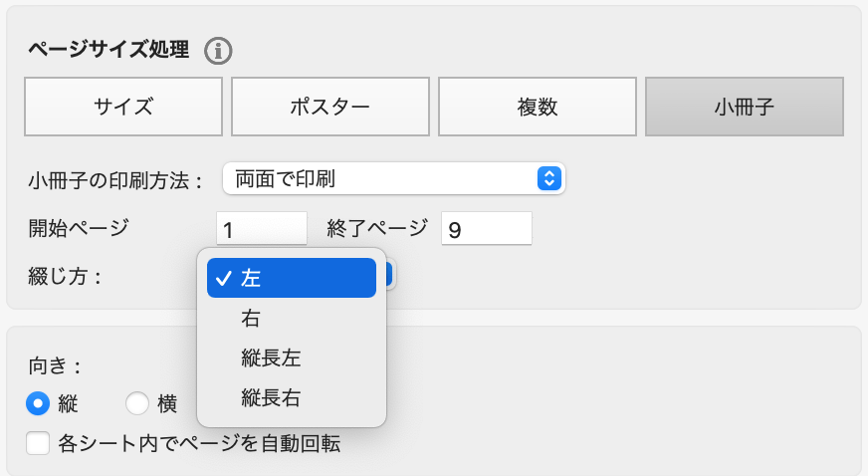Click the info icon beside ページサイズ処理
This screenshot has height=476, width=868.
click(219, 50)
